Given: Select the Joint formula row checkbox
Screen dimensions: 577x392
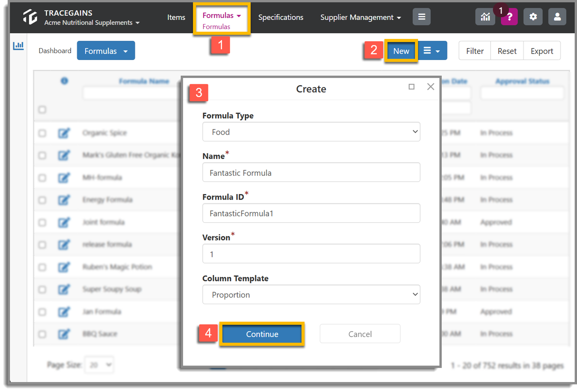Looking at the screenshot, I should [x=42, y=223].
